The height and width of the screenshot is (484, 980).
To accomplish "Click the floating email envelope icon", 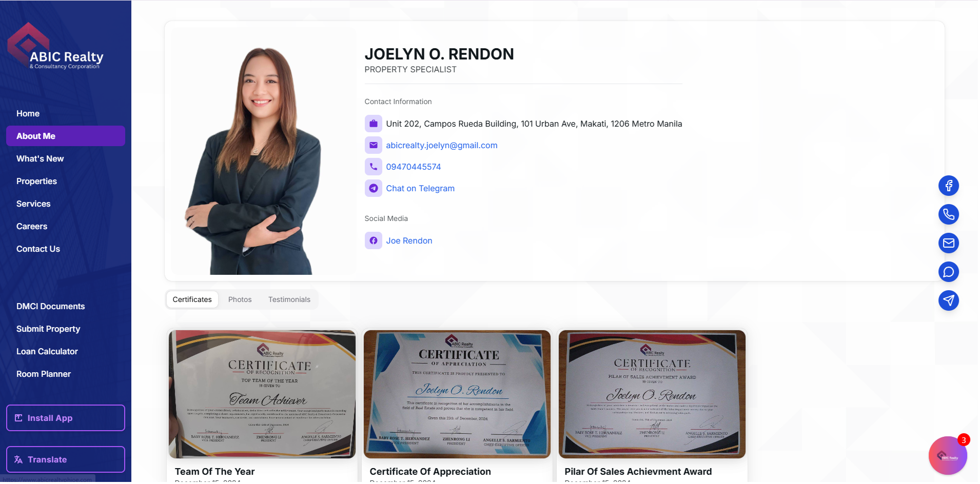I will tap(948, 243).
